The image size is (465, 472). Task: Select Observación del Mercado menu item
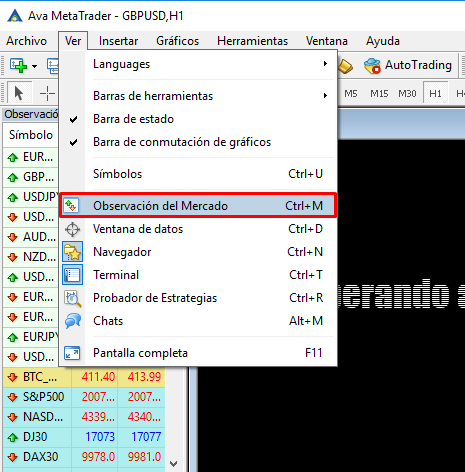pos(198,206)
